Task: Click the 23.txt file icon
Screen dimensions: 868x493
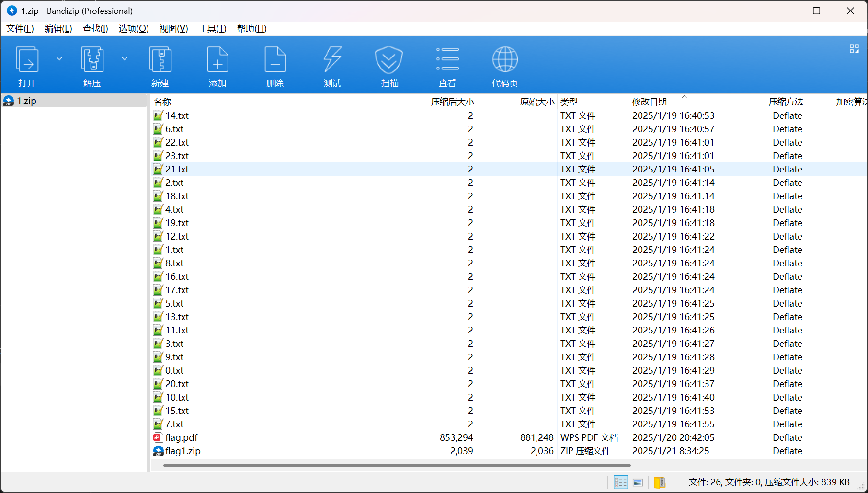Action: (x=158, y=156)
